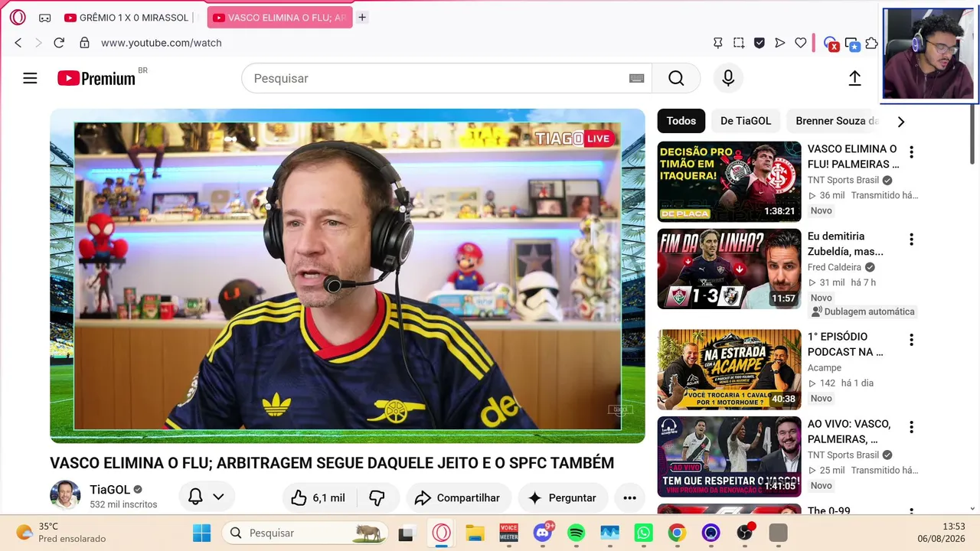Screen dimensions: 980x551
Task: Open a new browser tab
Action: pyautogui.click(x=362, y=18)
